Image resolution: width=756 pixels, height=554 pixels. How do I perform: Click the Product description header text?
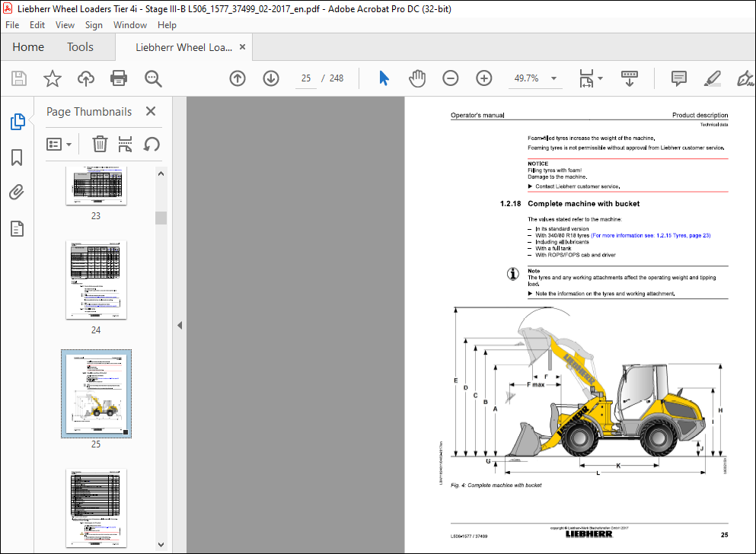700,115
